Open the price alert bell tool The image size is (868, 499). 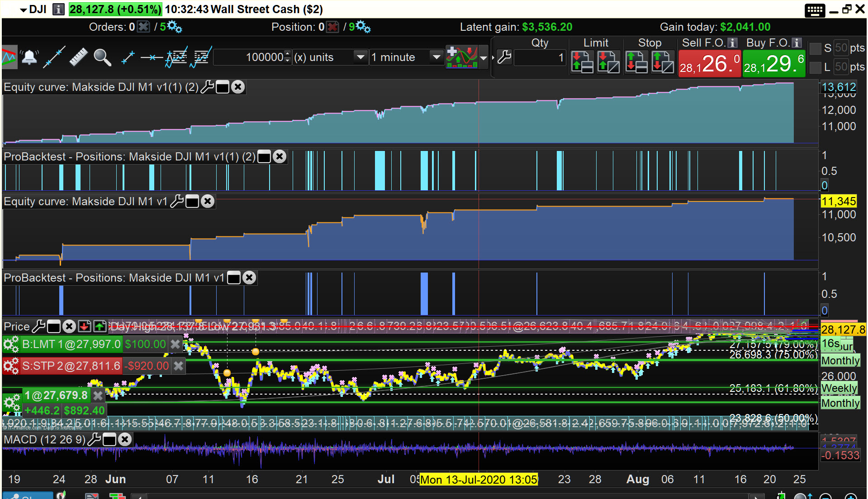[x=29, y=57]
